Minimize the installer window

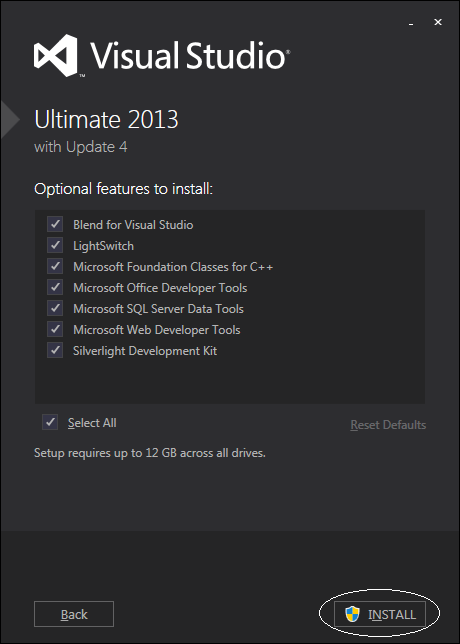point(411,24)
